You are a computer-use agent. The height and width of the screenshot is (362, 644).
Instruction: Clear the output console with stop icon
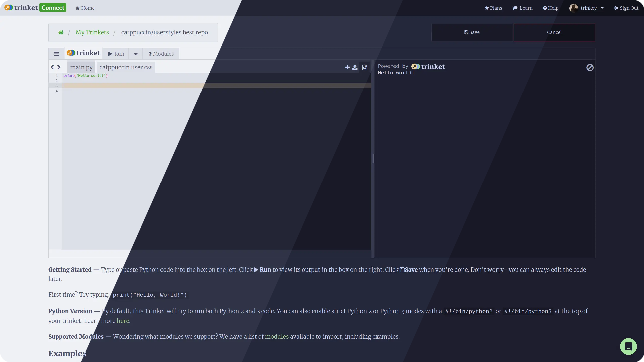tap(590, 68)
